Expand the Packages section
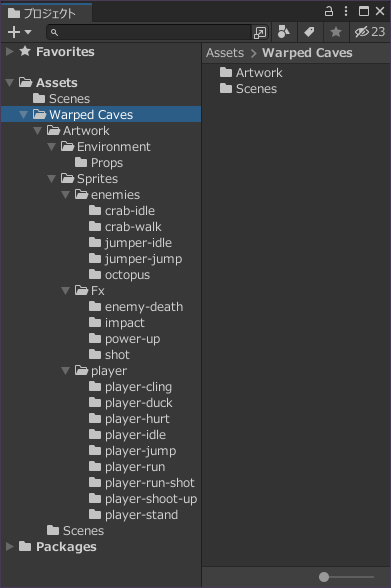Viewport: 391px width, 588px height. coord(10,546)
